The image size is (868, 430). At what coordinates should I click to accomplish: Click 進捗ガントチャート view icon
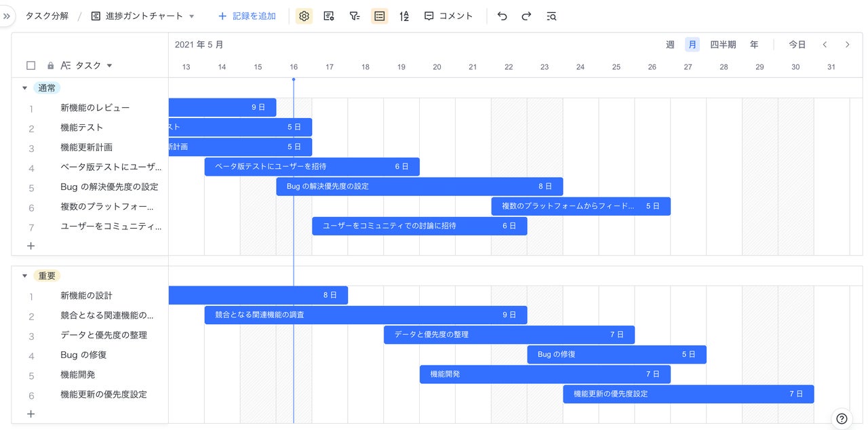point(96,16)
